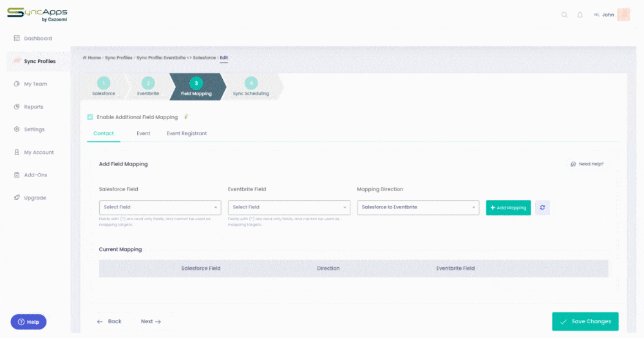Toggle Enable Additional Field Mapping checkbox

click(x=90, y=117)
